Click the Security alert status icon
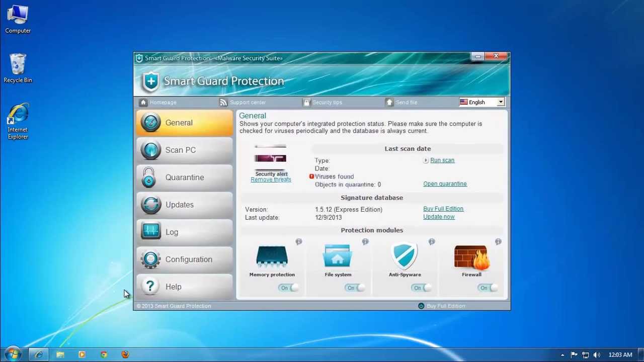This screenshot has width=644, height=362. pyautogui.click(x=271, y=158)
